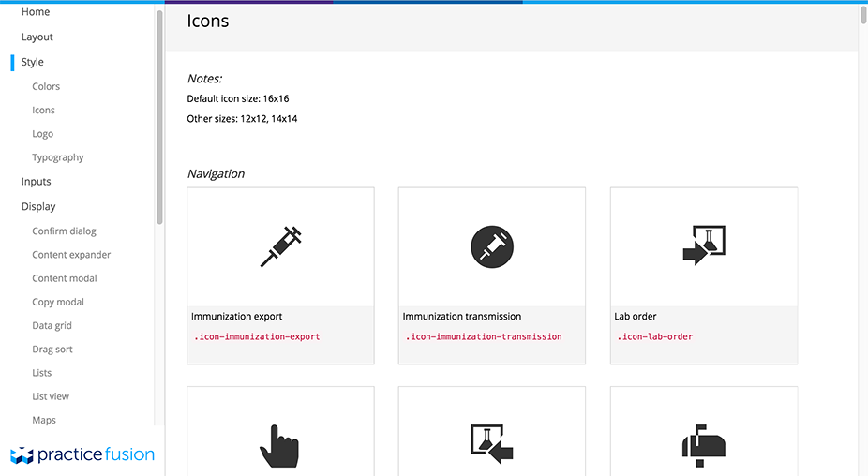Expand the Inputs section
Screen dimensions: 868x476
36,182
